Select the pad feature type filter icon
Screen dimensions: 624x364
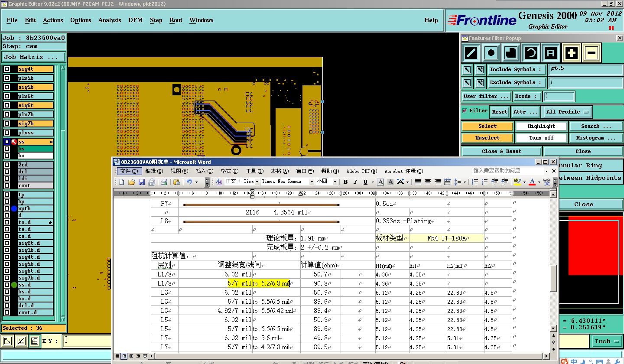pos(491,53)
